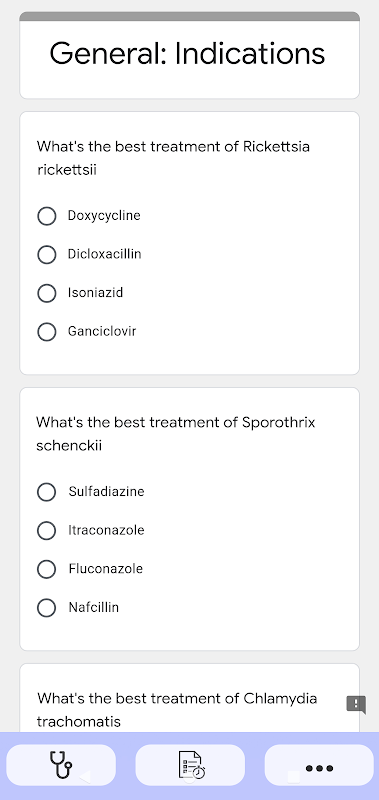The height and width of the screenshot is (800, 379).
Task: Pick Nafcillin radio button
Action: point(46,608)
